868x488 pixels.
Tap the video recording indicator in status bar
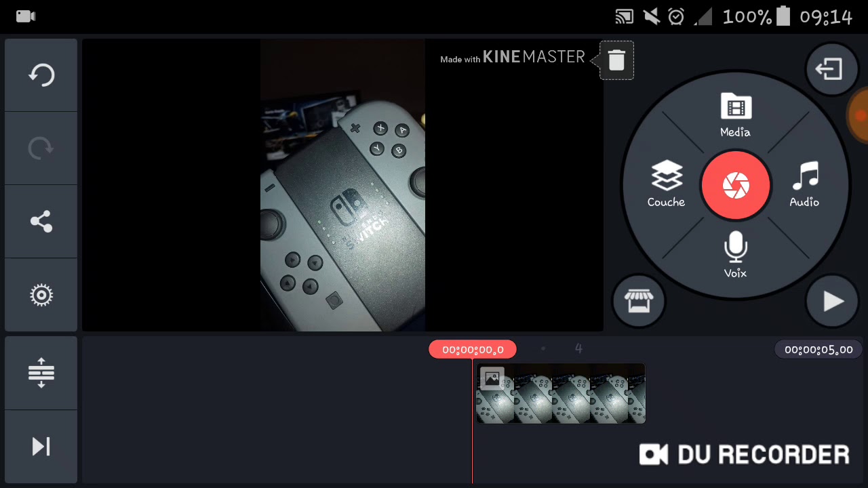(x=26, y=16)
